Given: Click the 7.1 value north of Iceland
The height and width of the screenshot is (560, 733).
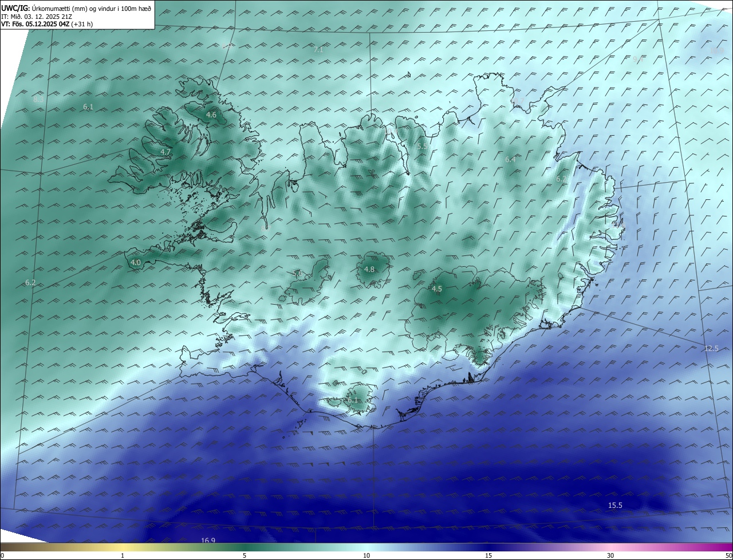Looking at the screenshot, I should pyautogui.click(x=318, y=50).
